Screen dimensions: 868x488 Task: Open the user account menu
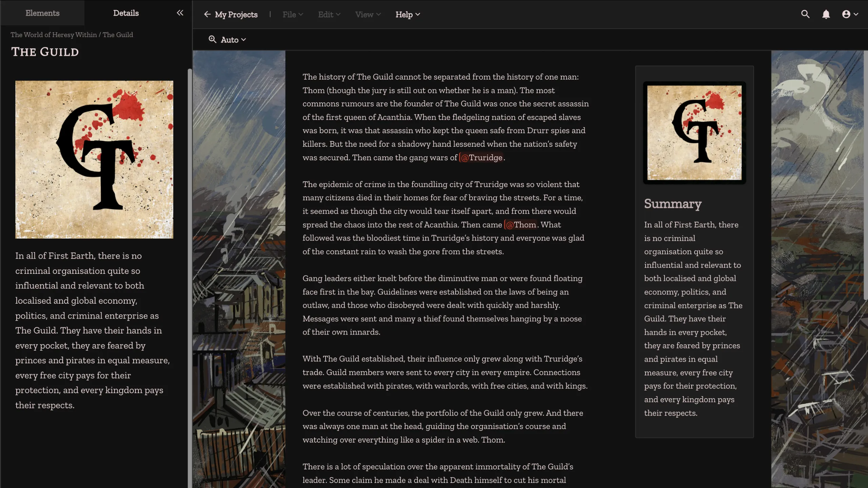pos(850,14)
